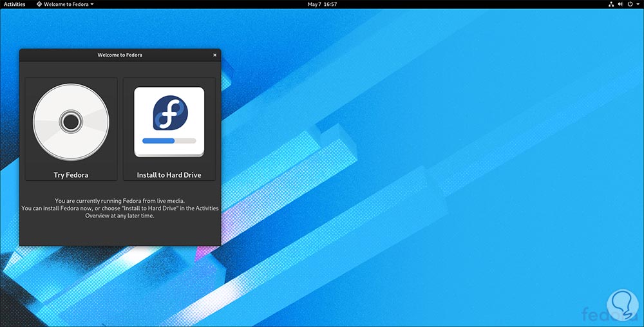Open the Activities overview
This screenshot has height=327, width=644.
[14, 4]
